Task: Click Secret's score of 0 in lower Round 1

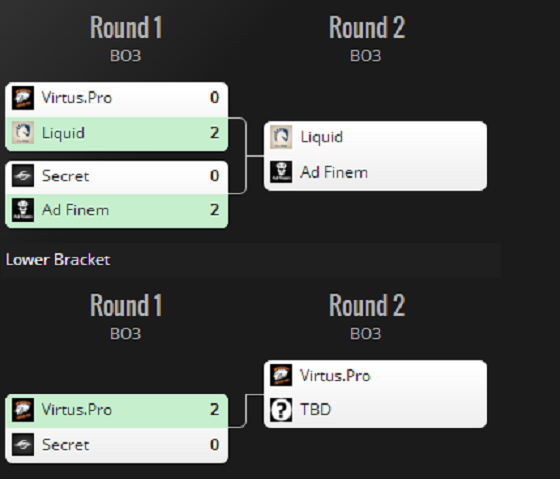Action: tap(214, 445)
